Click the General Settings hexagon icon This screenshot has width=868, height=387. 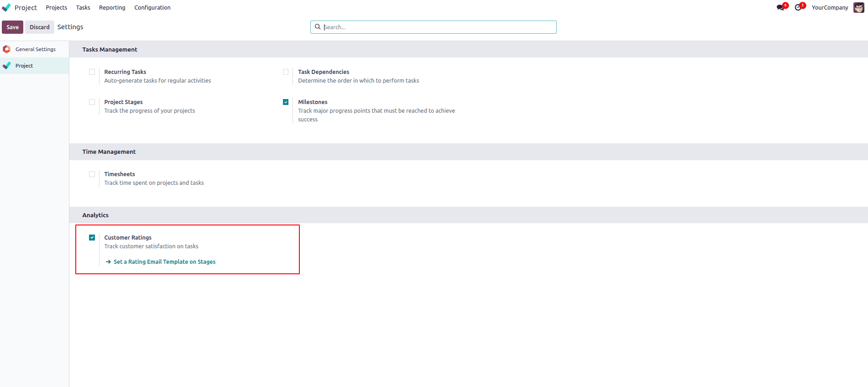[x=6, y=49]
